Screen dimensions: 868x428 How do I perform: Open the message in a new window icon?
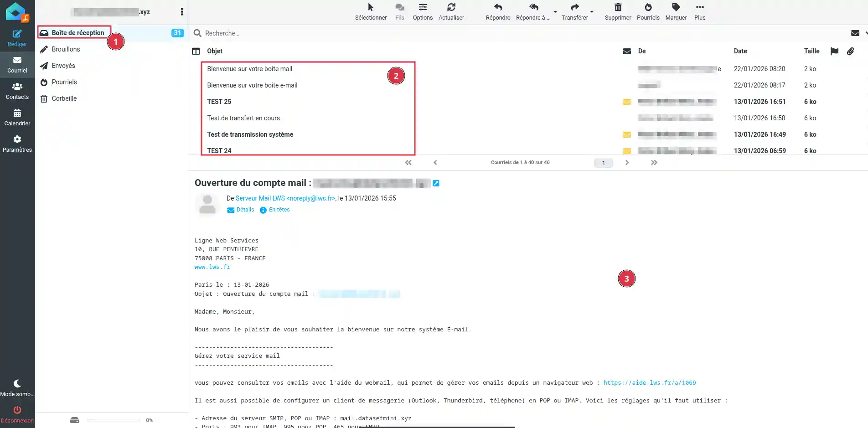click(x=436, y=183)
